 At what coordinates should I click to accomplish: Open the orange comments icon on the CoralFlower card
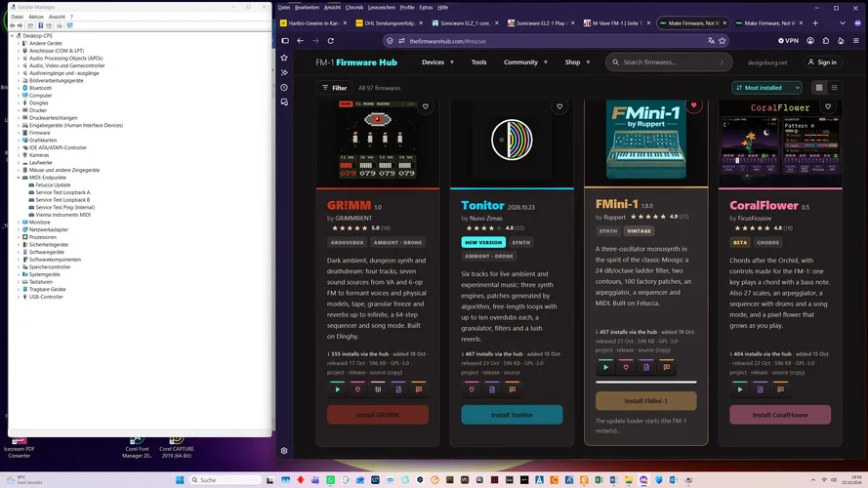[780, 389]
